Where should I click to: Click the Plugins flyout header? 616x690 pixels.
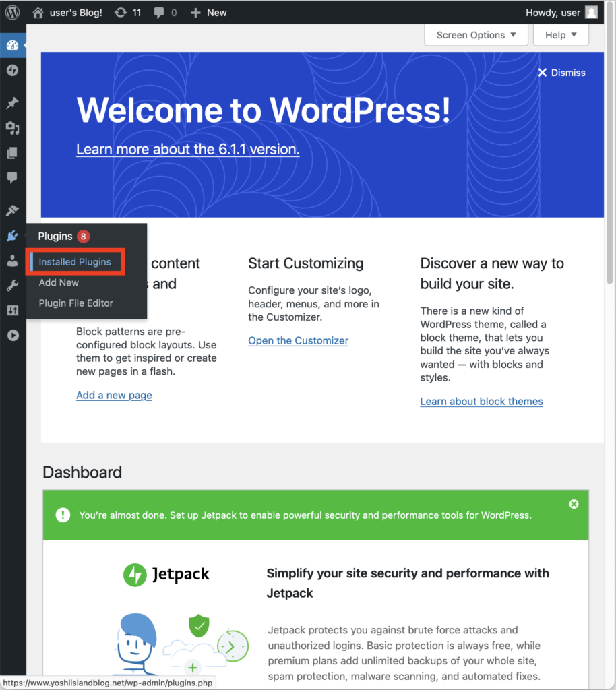coord(55,237)
